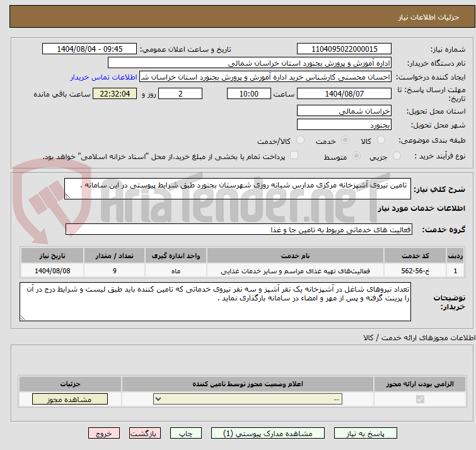
Task: Click the شماره نیاز number field
Action: click(x=344, y=49)
